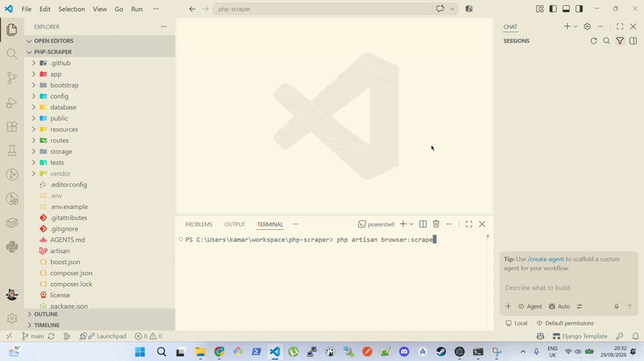
Task: Toggle the secondary side bar layout button
Action: tap(579, 9)
